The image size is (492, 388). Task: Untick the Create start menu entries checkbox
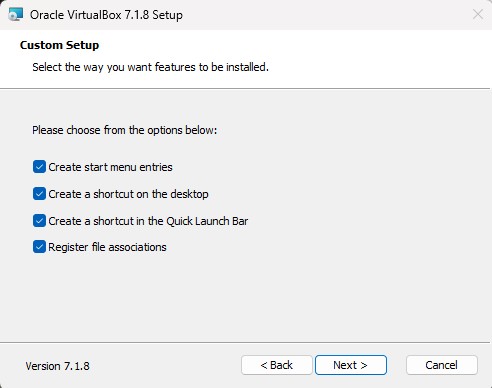(39, 167)
